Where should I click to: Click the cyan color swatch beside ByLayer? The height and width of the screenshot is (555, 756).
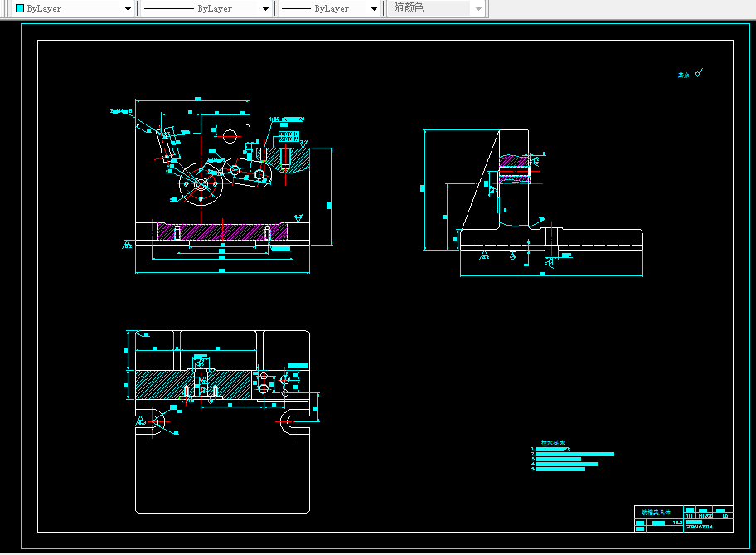click(20, 8)
